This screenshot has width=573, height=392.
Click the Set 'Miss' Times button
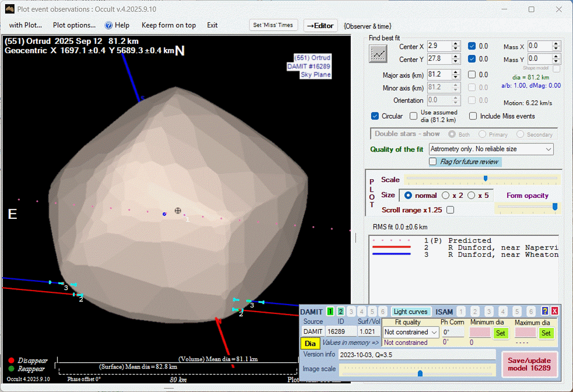click(x=273, y=25)
